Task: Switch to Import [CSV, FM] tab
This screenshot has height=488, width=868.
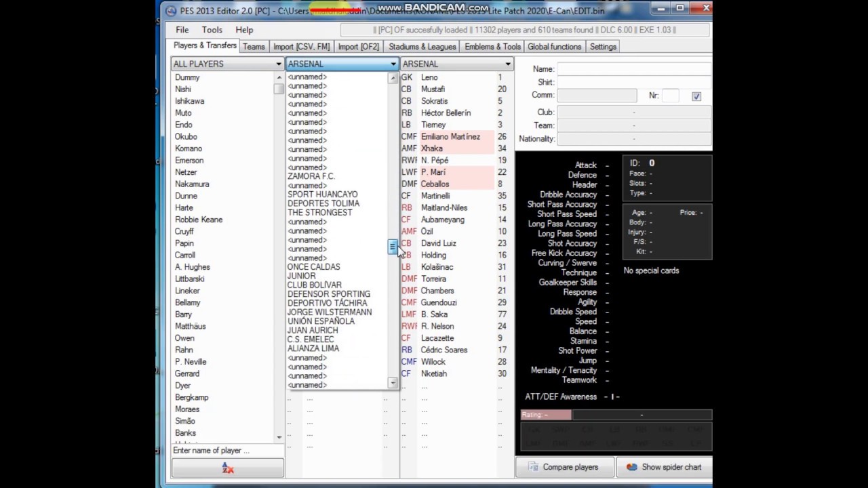Action: point(301,47)
